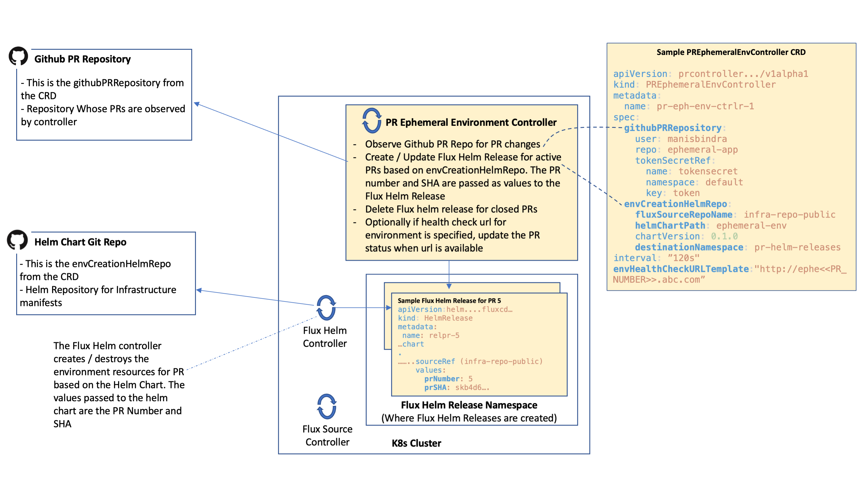This screenshot has height=488, width=868.
Task: Click the githubPRRepository key in the CRD
Action: point(673,128)
